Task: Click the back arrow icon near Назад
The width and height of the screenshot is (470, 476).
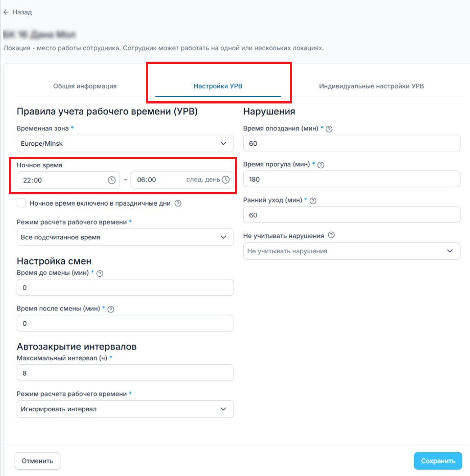Action: coord(6,13)
